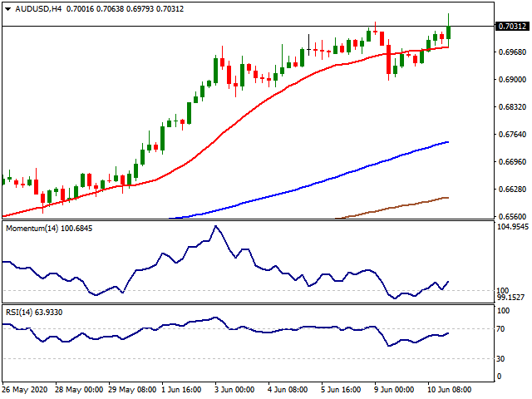The width and height of the screenshot is (532, 399).
Task: Select the 26 May 2020 date label
Action: (25, 390)
